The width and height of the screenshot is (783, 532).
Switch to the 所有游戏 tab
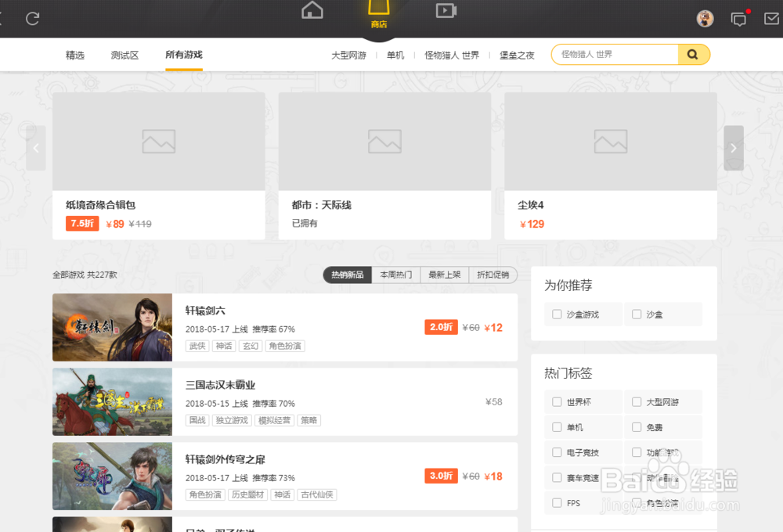[x=183, y=55]
